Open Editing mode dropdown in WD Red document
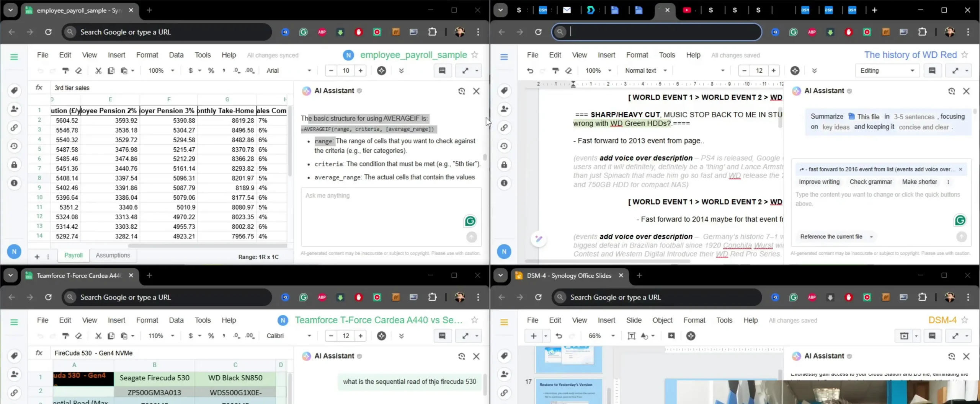Viewport: 980px width, 404px height. pos(887,70)
